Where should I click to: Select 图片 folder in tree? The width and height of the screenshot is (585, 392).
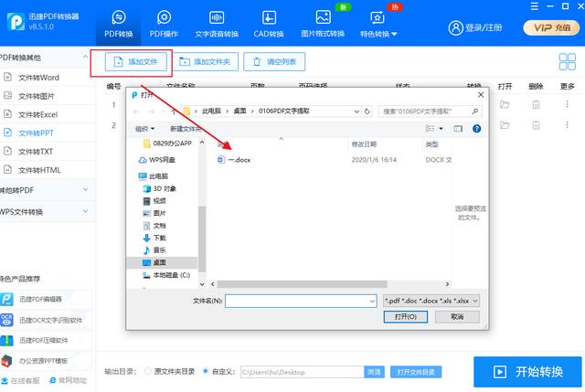pos(154,213)
